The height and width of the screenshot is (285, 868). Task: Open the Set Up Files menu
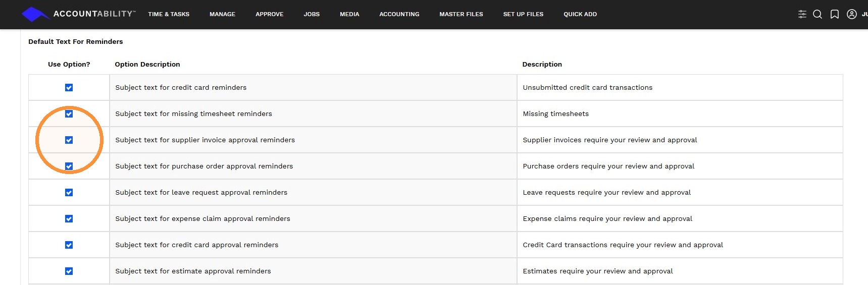(523, 14)
